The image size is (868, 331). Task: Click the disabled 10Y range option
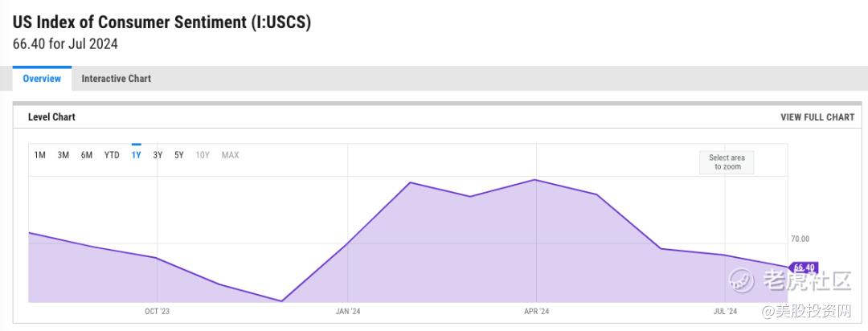(203, 155)
